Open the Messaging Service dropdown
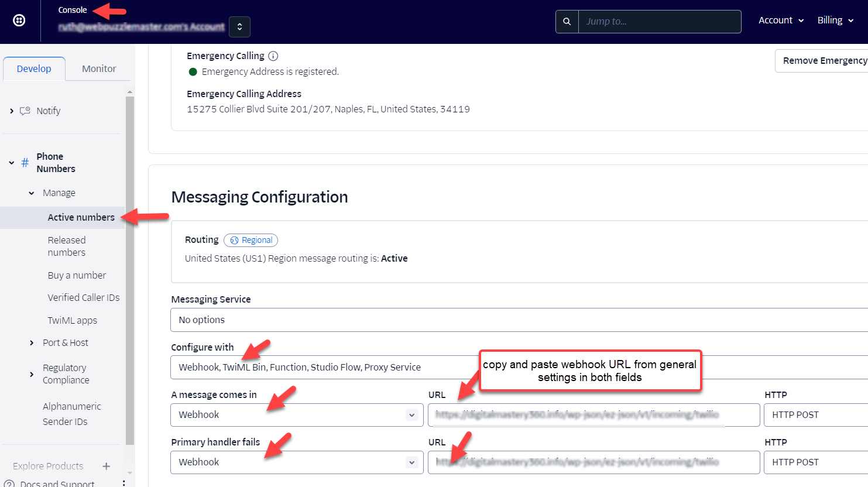The width and height of the screenshot is (868, 487). 519,320
